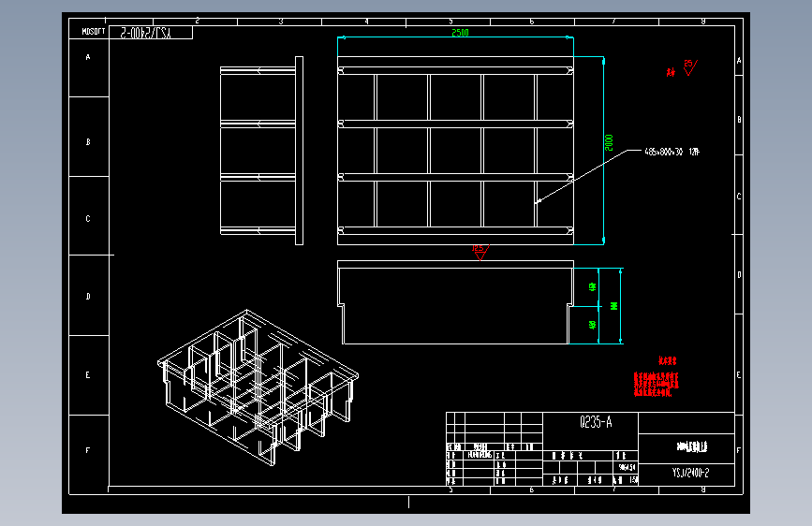This screenshot has width=812, height=526.
Task: Click zone letter C on the left border
Action: tap(88, 218)
